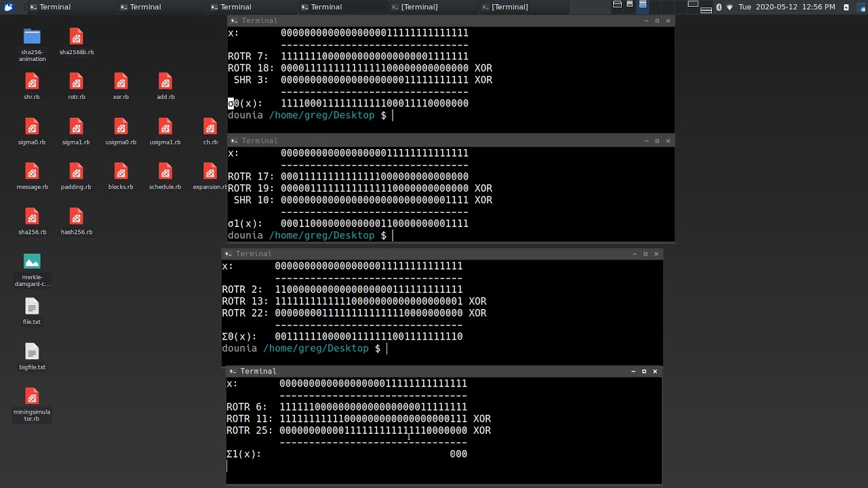Click 'ROTR 25:' text in Σ1 terminal
The height and width of the screenshot is (488, 868).
coord(250,430)
